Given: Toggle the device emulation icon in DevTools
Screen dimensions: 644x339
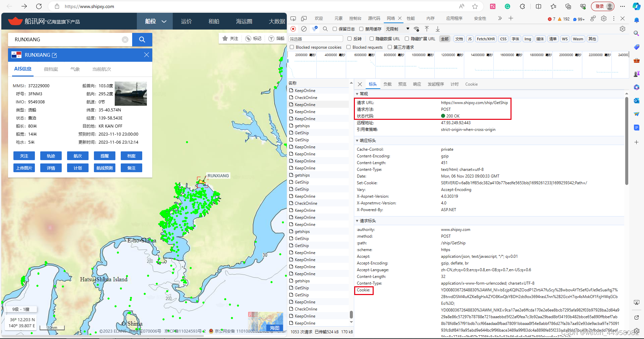Looking at the screenshot, I should point(304,18).
